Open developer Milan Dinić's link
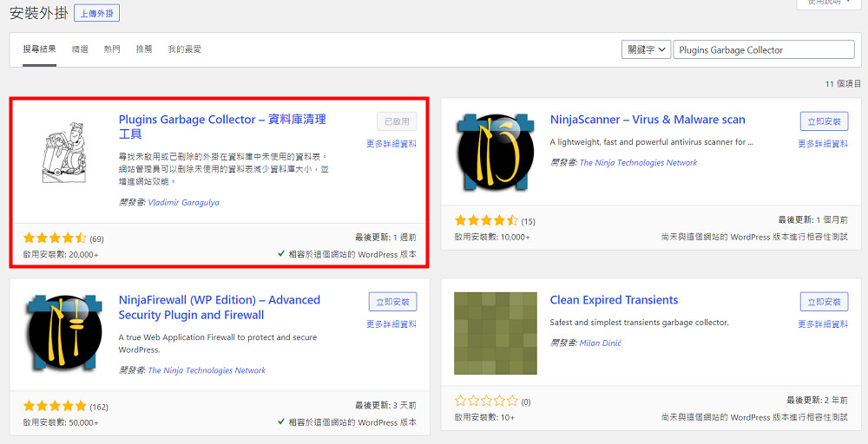Screen dimensions: 868x444 tap(600, 343)
